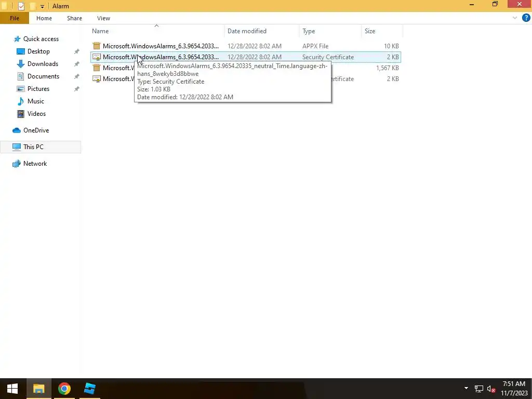Open OneDrive via the cloud icon

tap(17, 130)
